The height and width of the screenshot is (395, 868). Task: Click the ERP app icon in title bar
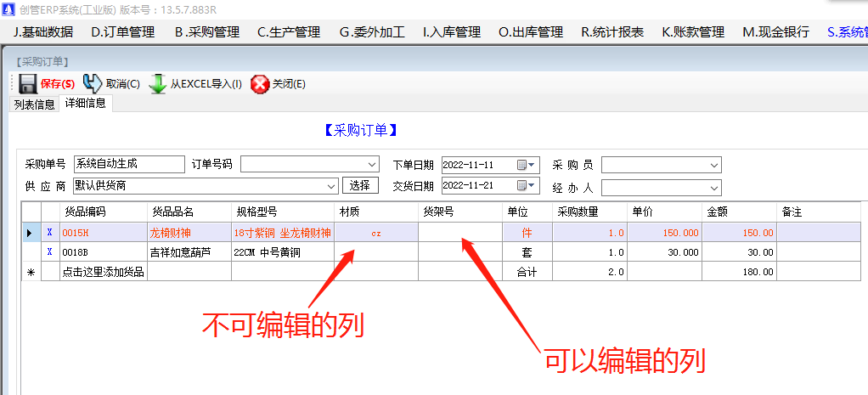8,9
